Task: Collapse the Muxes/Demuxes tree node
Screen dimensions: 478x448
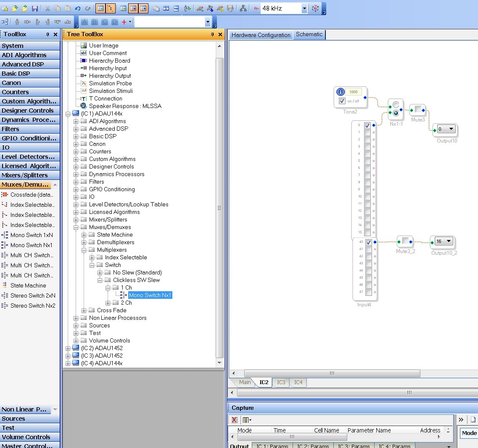Action: pyautogui.click(x=76, y=227)
